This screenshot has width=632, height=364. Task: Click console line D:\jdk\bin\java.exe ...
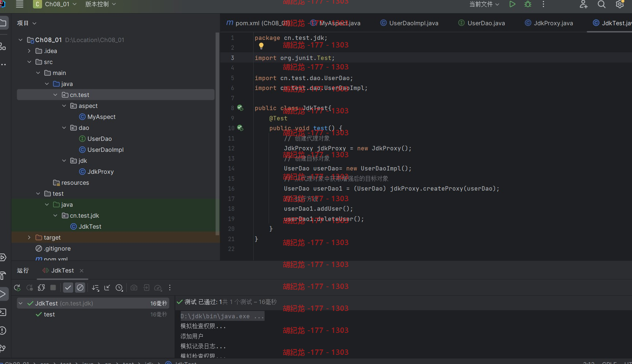pyautogui.click(x=222, y=316)
